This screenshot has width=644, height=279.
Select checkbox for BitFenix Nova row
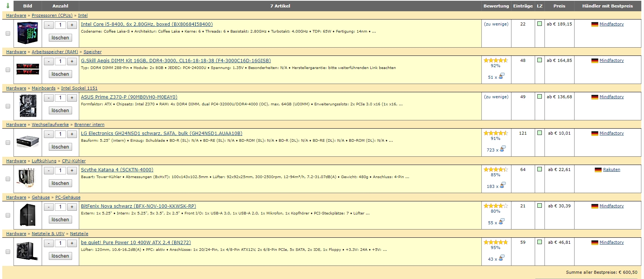(8, 215)
